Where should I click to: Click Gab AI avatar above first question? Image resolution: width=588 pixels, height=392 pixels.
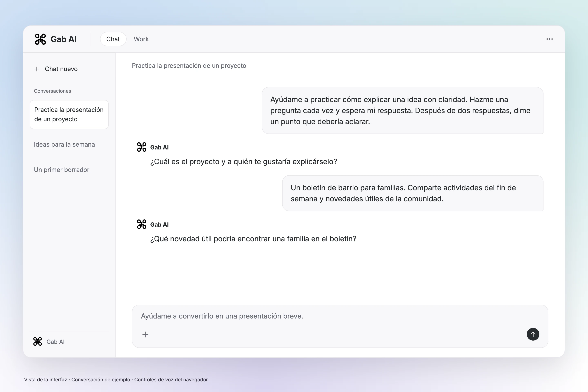141,147
